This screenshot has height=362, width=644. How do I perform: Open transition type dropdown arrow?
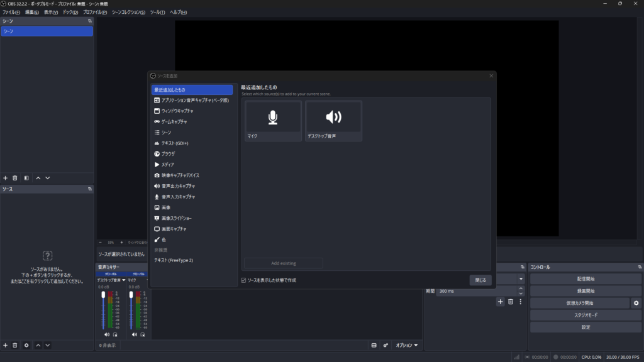[x=521, y=279]
